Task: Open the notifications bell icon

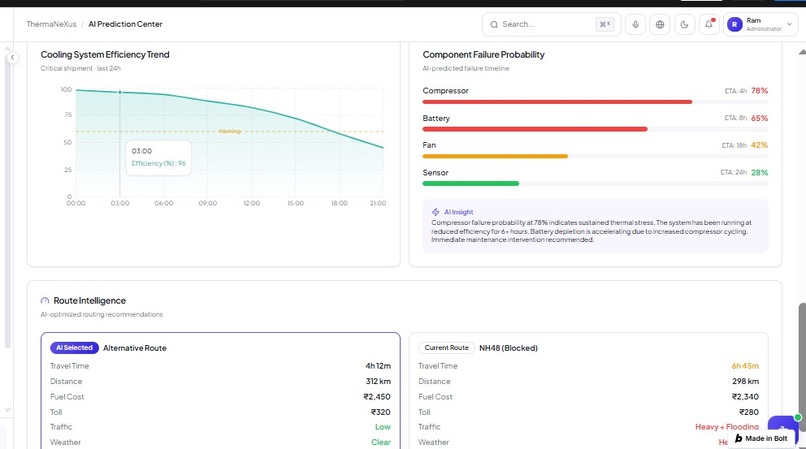Action: coord(709,24)
